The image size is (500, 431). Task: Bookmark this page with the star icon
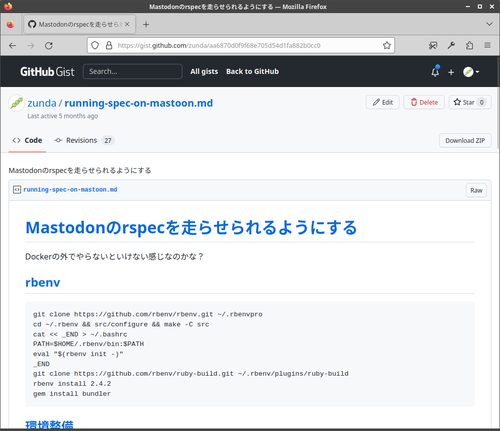click(387, 45)
